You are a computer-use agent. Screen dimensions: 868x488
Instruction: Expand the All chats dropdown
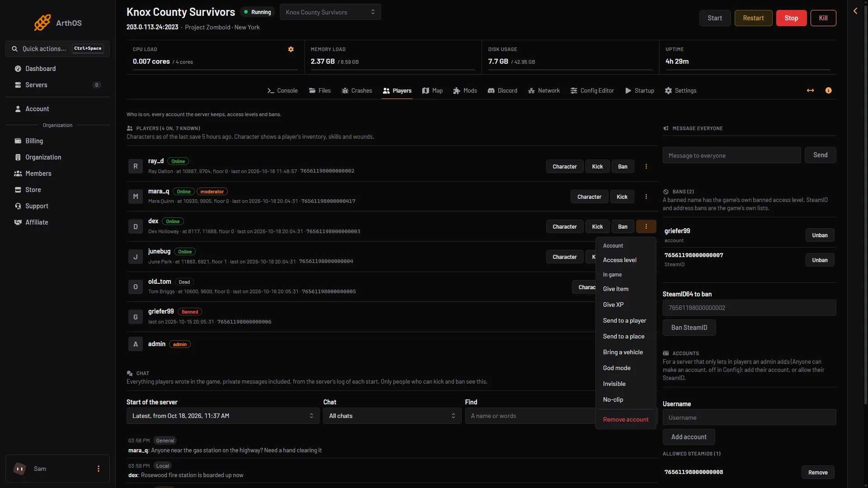coord(392,416)
